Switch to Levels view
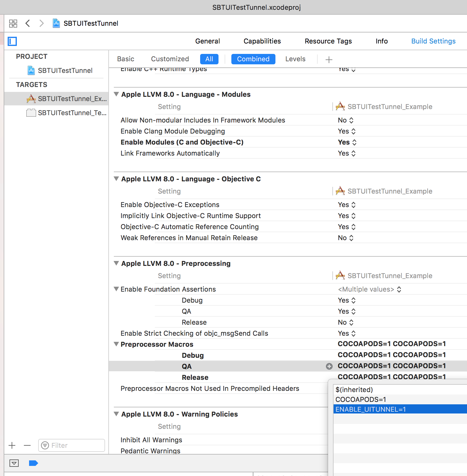Image resolution: width=467 pixels, height=476 pixels. coord(295,59)
